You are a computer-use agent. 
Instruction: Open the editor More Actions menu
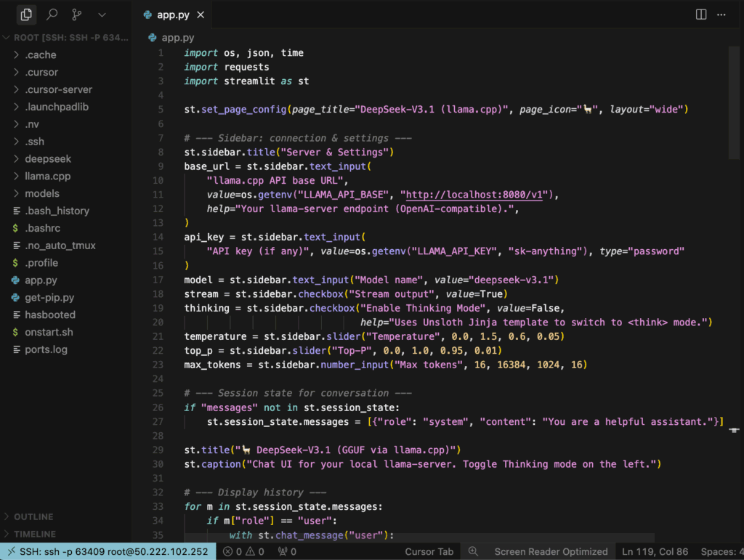[721, 15]
